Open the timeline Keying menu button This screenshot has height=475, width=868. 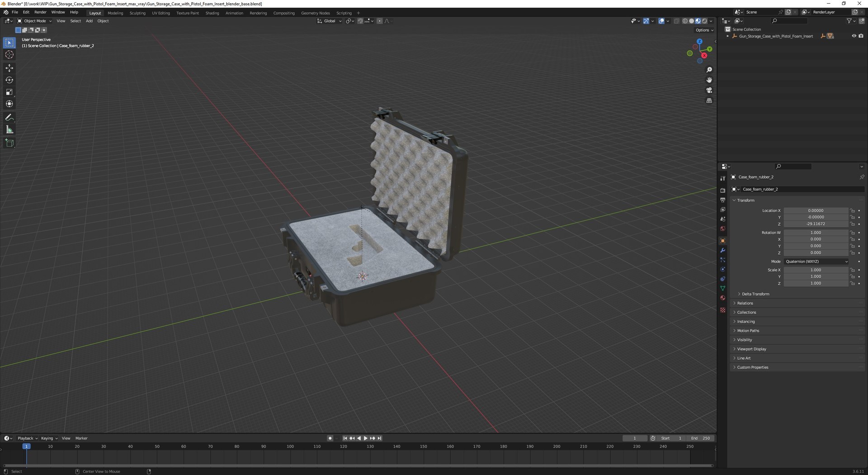49,438
